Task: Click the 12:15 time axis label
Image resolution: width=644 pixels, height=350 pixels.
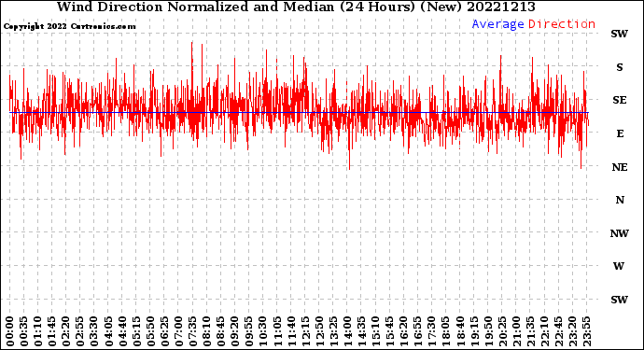Action: click(x=305, y=331)
